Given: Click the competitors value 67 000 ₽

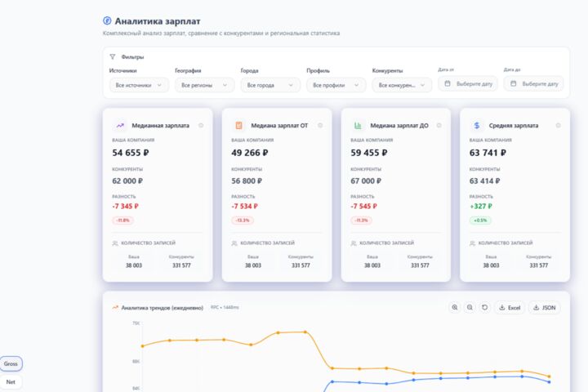Looking at the screenshot, I should coord(366,180).
